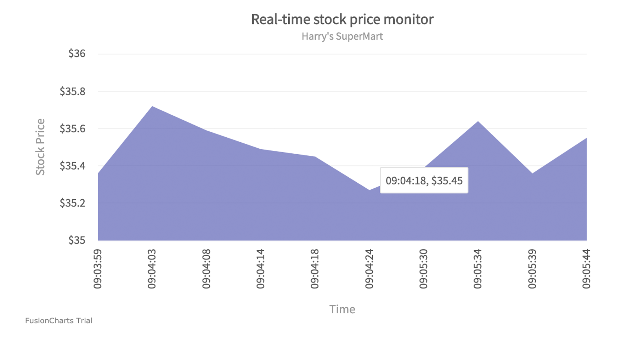Click the 09:05:39 time label
644x337 pixels.
pyautogui.click(x=532, y=269)
